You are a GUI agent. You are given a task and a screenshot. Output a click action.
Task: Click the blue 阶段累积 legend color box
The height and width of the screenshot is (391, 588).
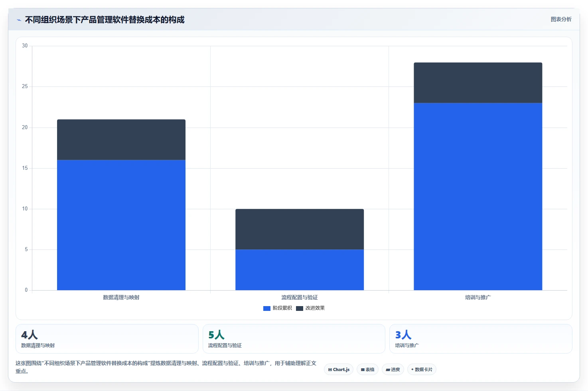click(267, 308)
